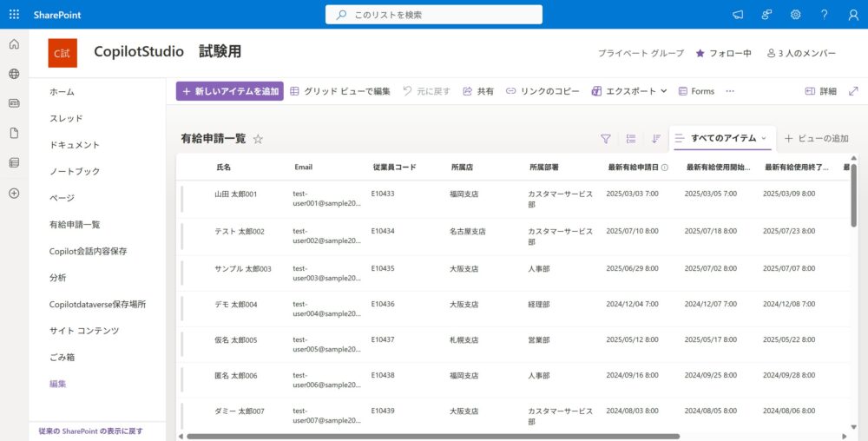868x441 pixels.
Task: Open ドキュメント in the left navigation
Action: [x=75, y=145]
